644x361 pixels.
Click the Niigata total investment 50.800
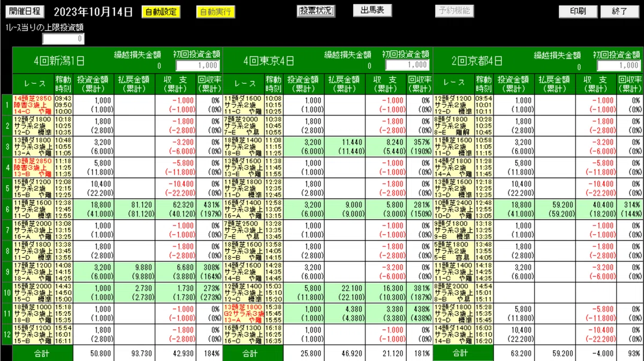click(x=93, y=353)
